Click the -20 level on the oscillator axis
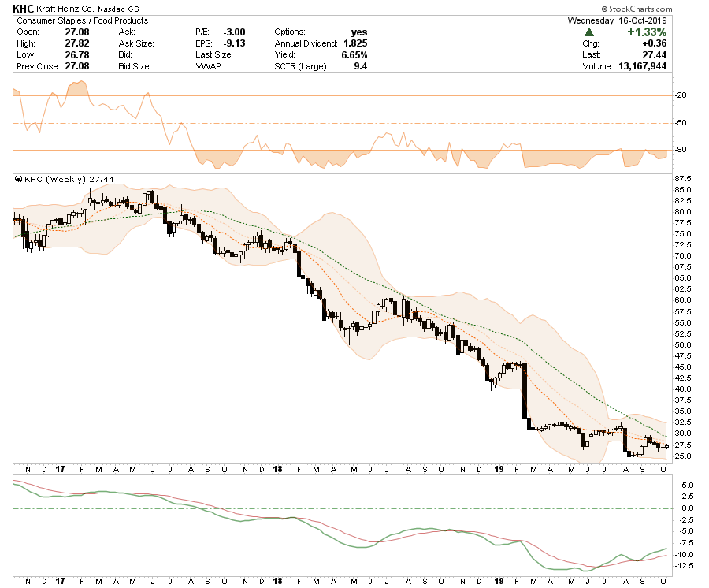709x588 pixels. (x=681, y=95)
